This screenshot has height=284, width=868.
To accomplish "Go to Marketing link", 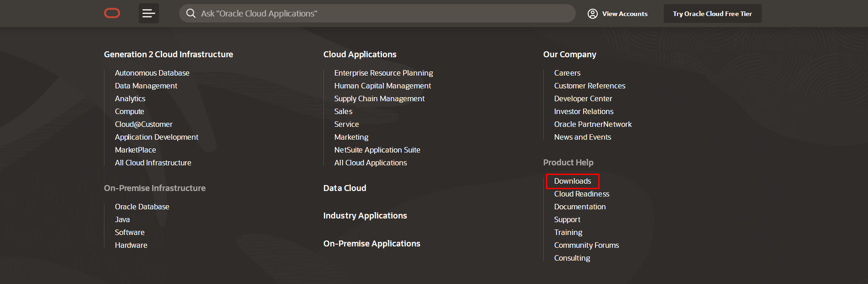I will [351, 137].
